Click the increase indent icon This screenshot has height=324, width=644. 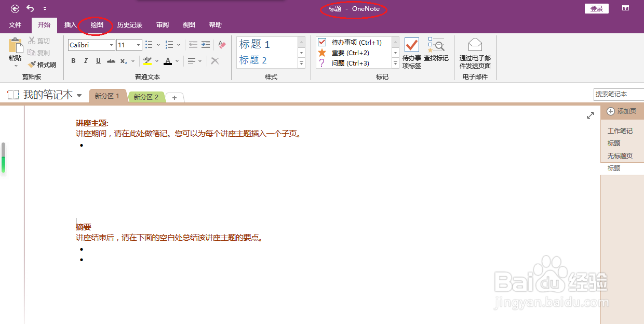[x=206, y=45]
